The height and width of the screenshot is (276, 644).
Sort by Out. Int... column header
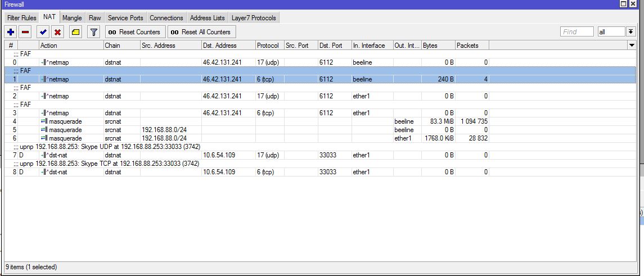407,46
